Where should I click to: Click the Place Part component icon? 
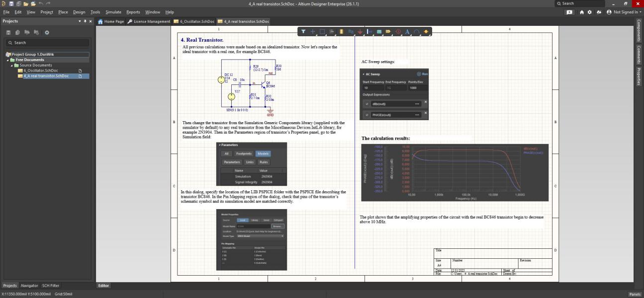coord(341,32)
